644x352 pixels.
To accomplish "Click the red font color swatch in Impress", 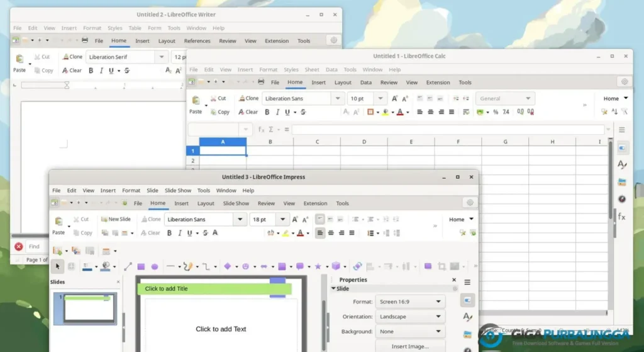I will point(300,233).
